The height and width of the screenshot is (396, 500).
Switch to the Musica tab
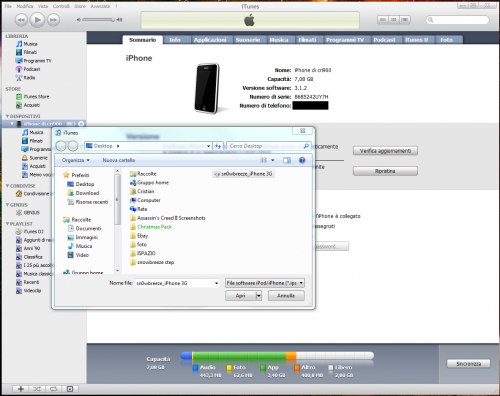[x=279, y=40]
